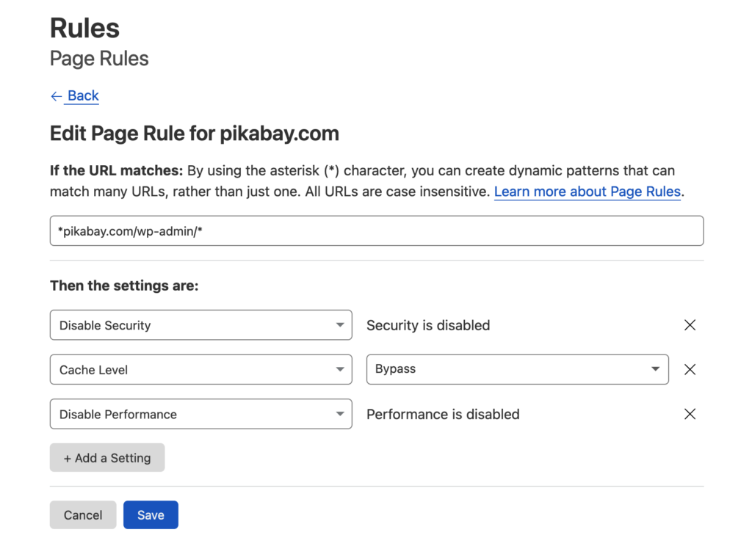Viewport: 752px width, 560px height.
Task: Click the 'Edit Page Rule for pikabay.com' heading
Action: (195, 134)
